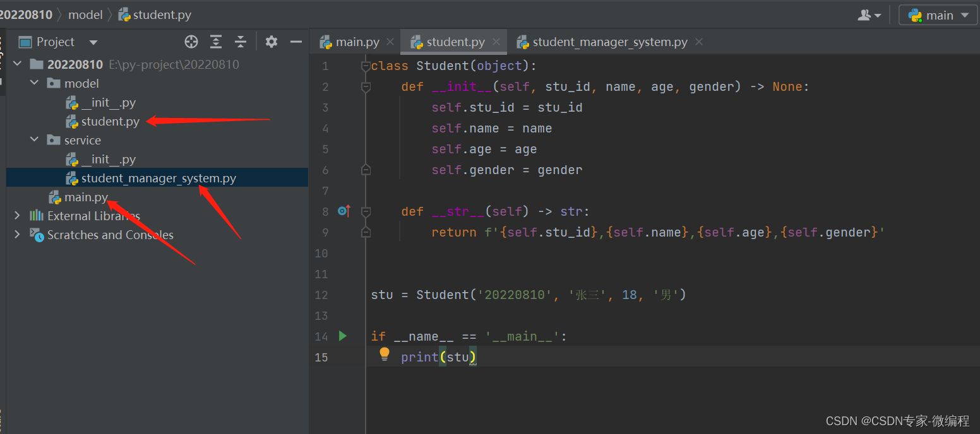Click the Expand All icon in Project panel
Viewport: 980px width, 434px height.
point(216,42)
